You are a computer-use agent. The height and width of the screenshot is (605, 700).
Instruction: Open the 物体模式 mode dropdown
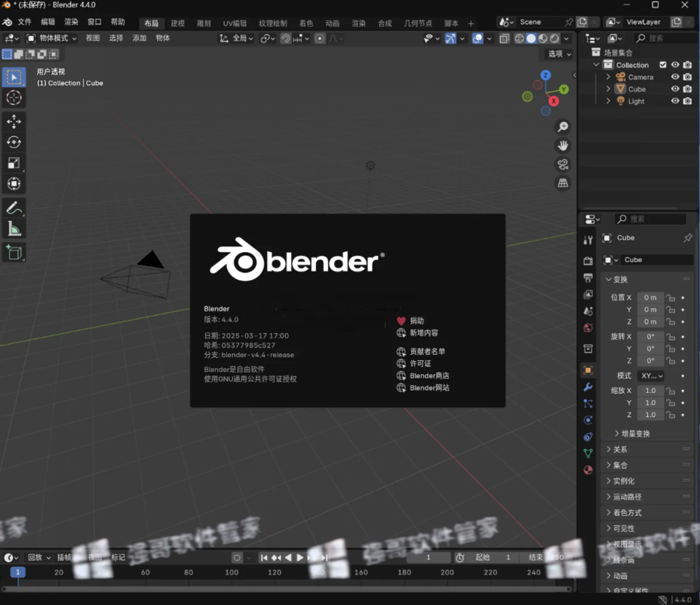coord(52,38)
